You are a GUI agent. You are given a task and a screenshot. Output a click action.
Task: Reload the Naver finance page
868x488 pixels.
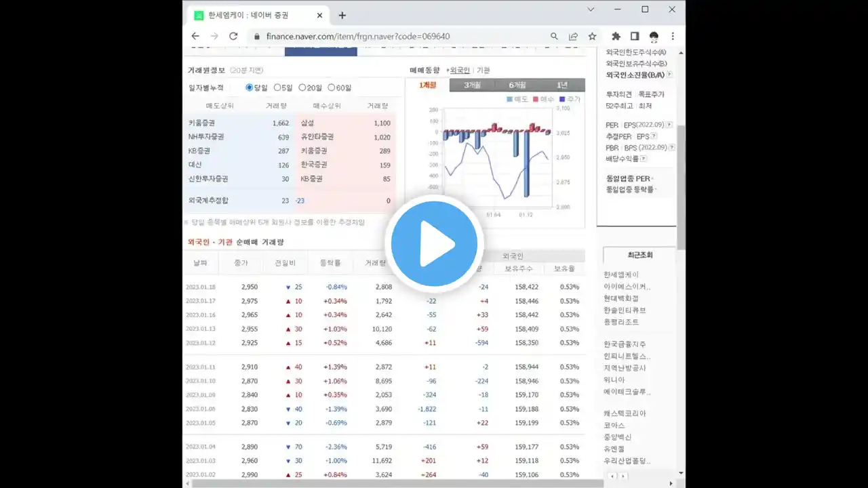233,36
